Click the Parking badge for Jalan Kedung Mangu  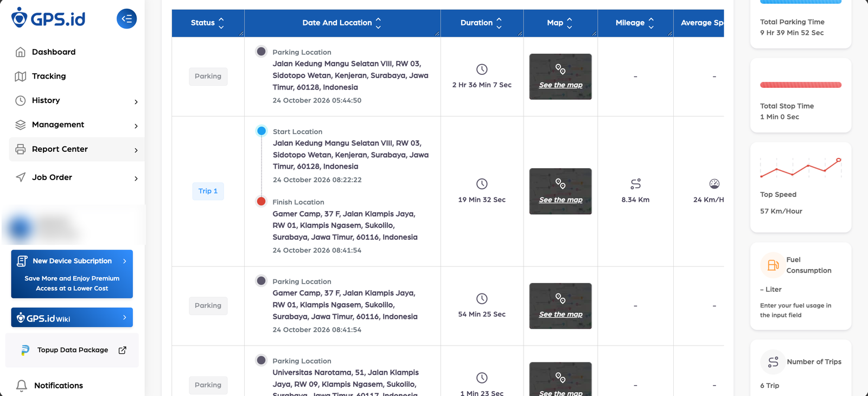pyautogui.click(x=208, y=76)
